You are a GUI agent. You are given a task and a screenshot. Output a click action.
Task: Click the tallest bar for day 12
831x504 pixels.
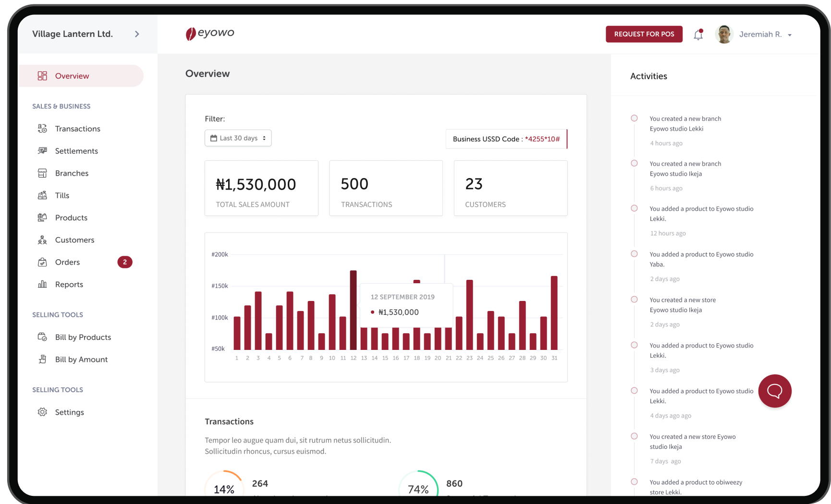(x=354, y=310)
